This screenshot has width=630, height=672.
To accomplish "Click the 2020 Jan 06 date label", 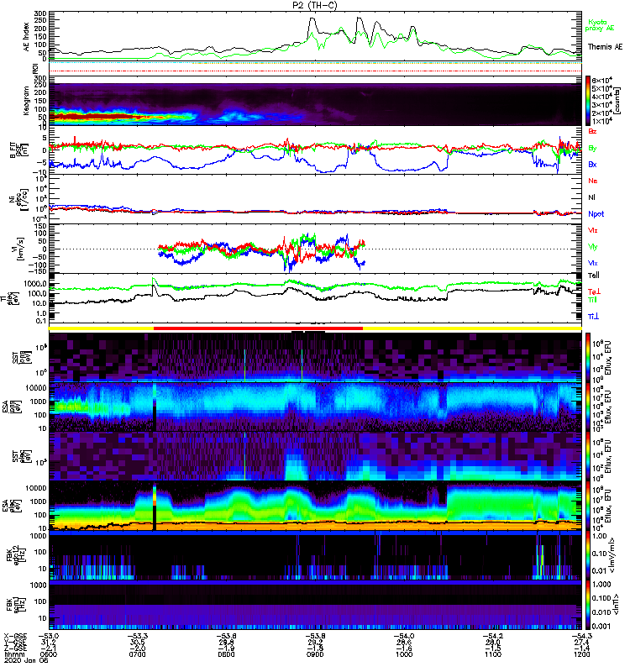I will (26, 660).
